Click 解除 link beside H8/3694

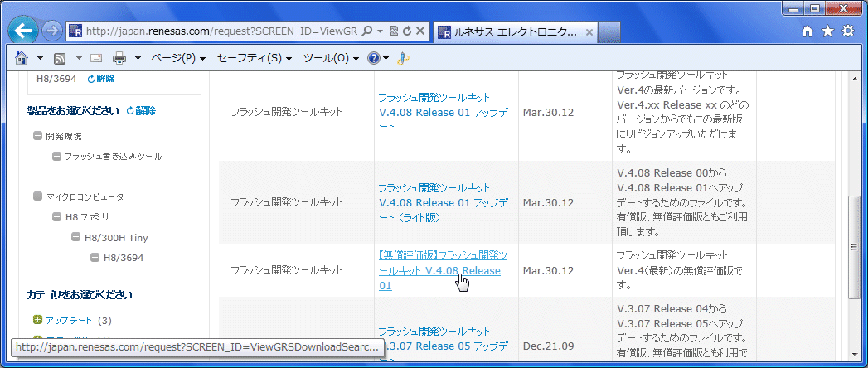[x=101, y=79]
